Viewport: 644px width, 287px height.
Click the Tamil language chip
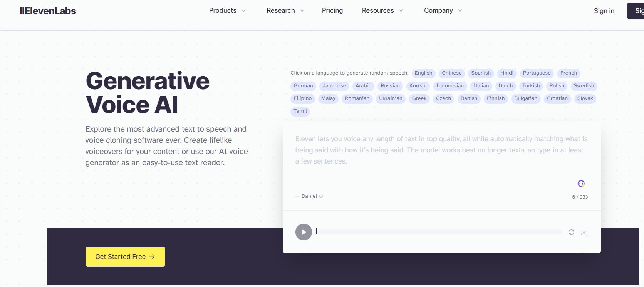click(300, 111)
